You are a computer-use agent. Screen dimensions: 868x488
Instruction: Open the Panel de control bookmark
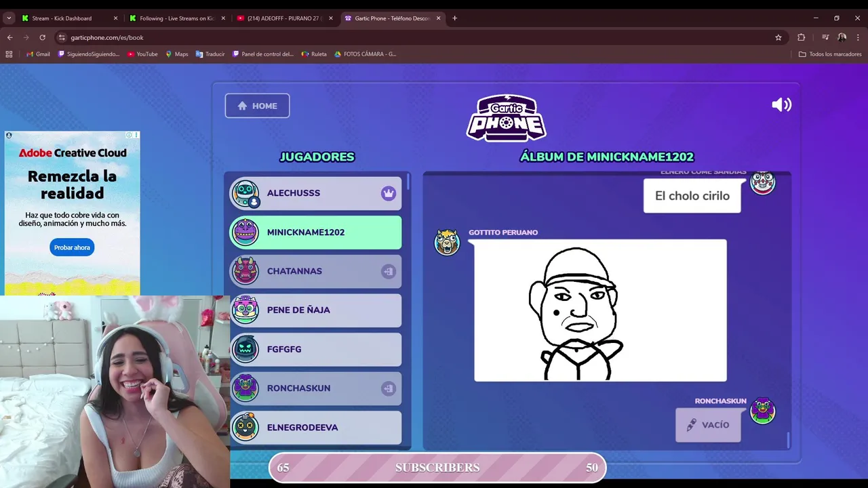coord(263,54)
